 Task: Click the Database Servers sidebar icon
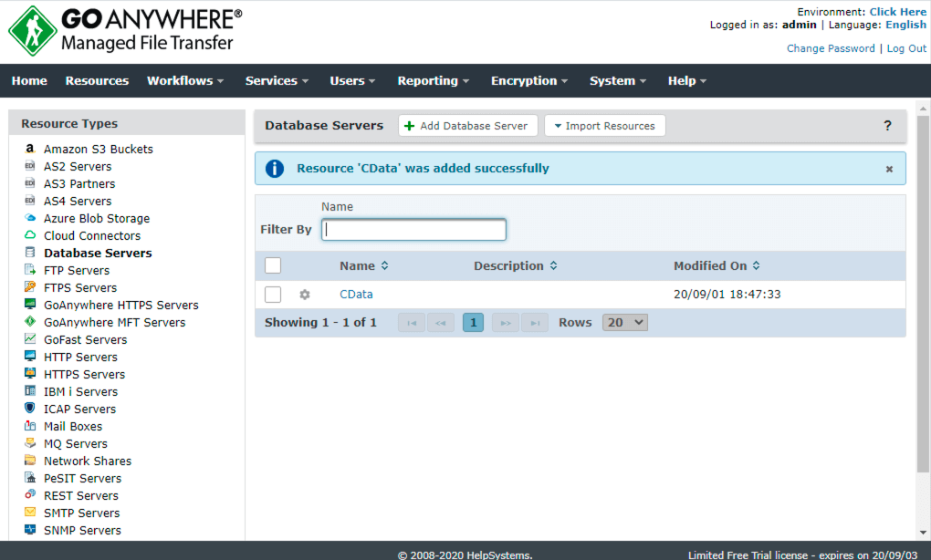click(x=30, y=252)
